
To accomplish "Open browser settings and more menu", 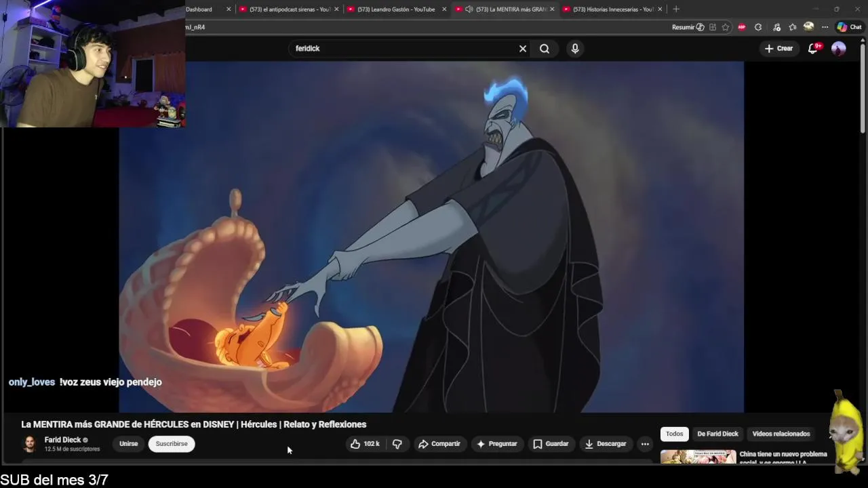I will (x=825, y=27).
